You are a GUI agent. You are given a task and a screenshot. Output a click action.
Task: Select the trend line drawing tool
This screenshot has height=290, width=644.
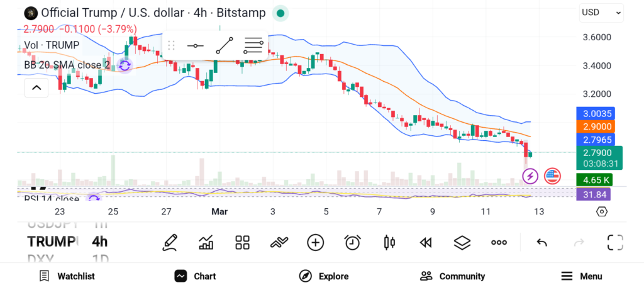click(225, 45)
